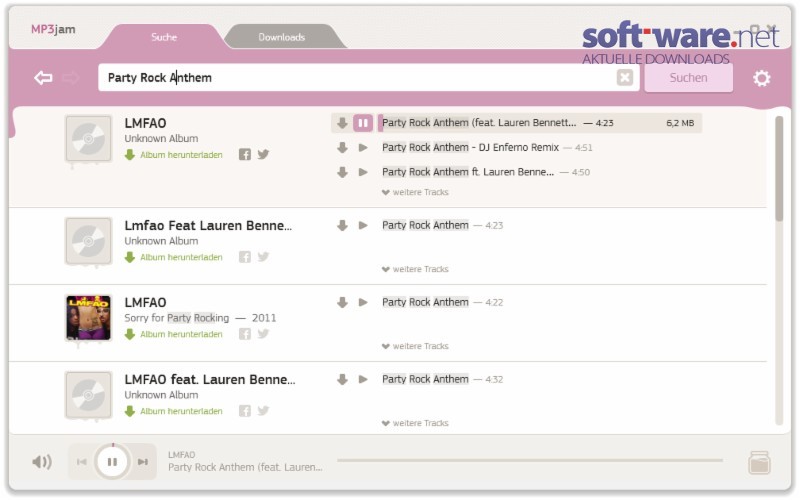Share first LMFAO album on Facebook
Image resolution: width=800 pixels, height=500 pixels.
point(245,154)
